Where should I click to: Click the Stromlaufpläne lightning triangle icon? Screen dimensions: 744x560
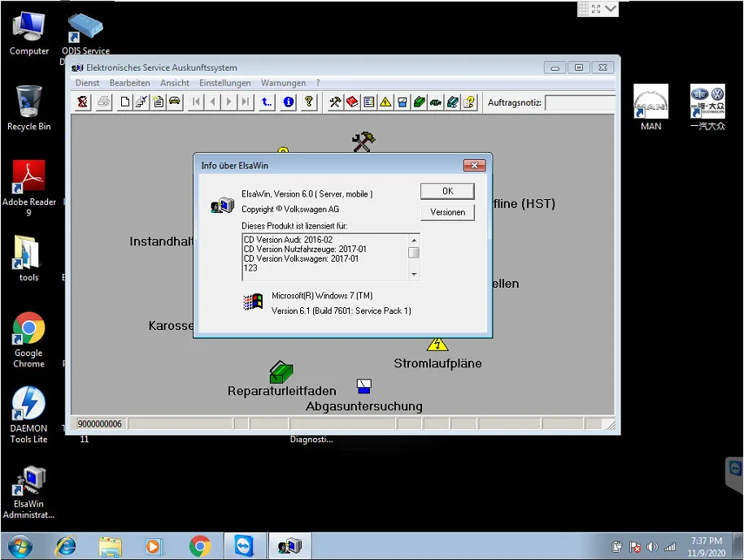437,345
